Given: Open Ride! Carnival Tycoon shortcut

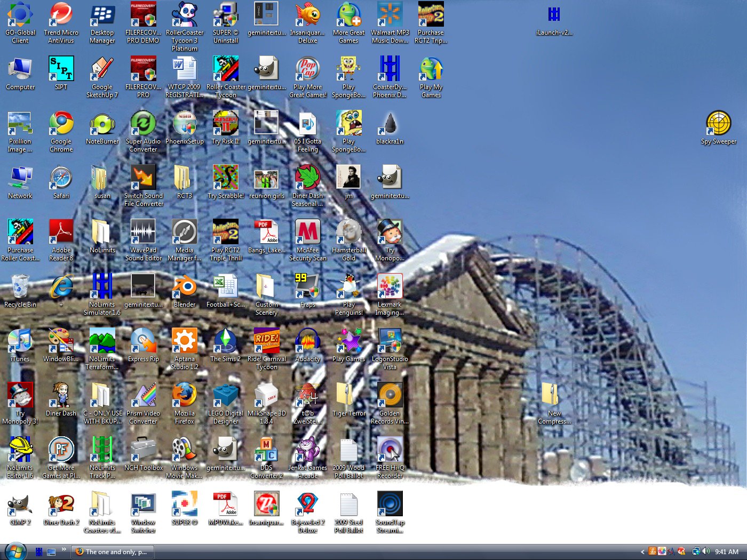Looking at the screenshot, I should click(267, 349).
